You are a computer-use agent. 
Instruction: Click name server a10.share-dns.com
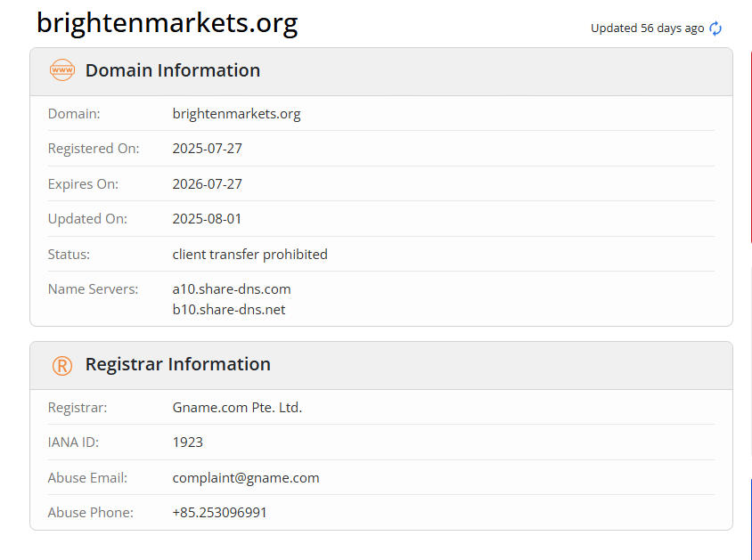(232, 289)
